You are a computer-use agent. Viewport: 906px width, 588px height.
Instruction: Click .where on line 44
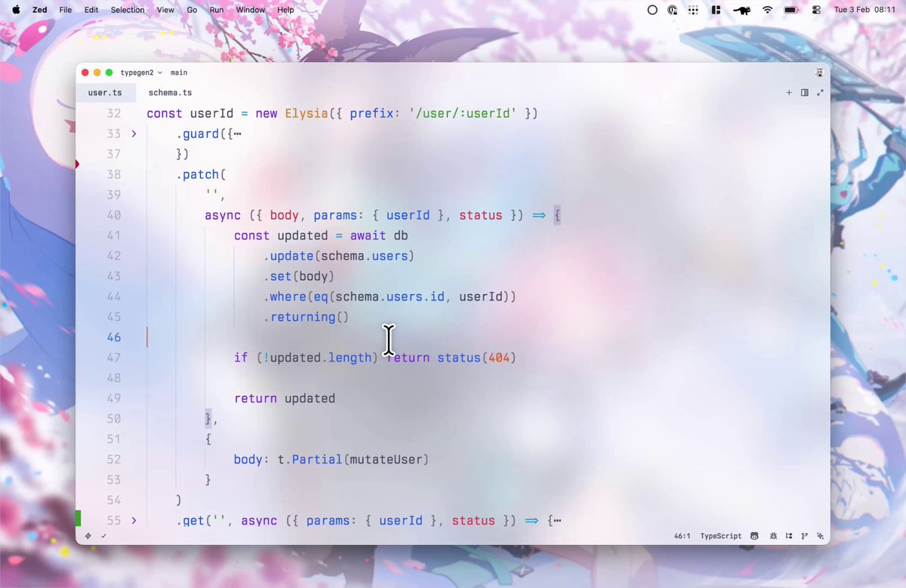click(x=285, y=297)
